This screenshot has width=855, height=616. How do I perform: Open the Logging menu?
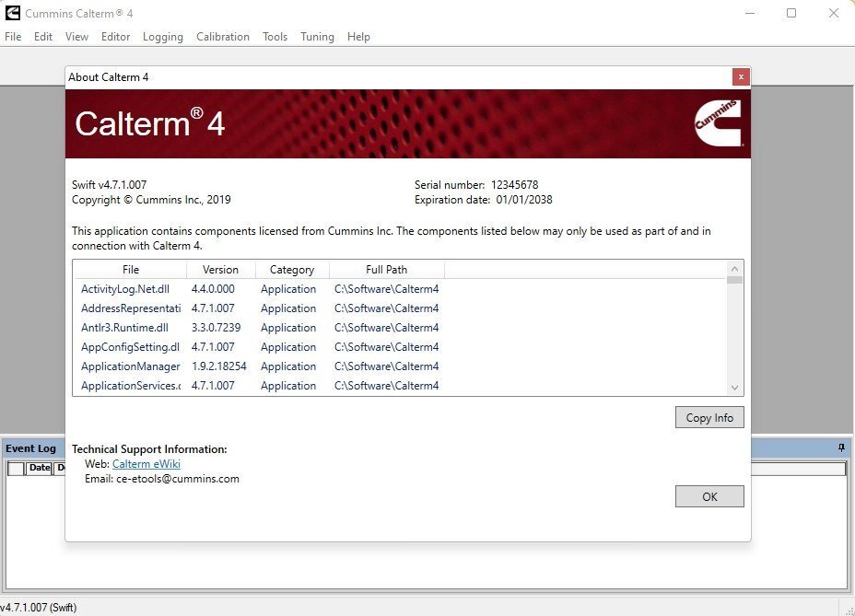tap(163, 37)
